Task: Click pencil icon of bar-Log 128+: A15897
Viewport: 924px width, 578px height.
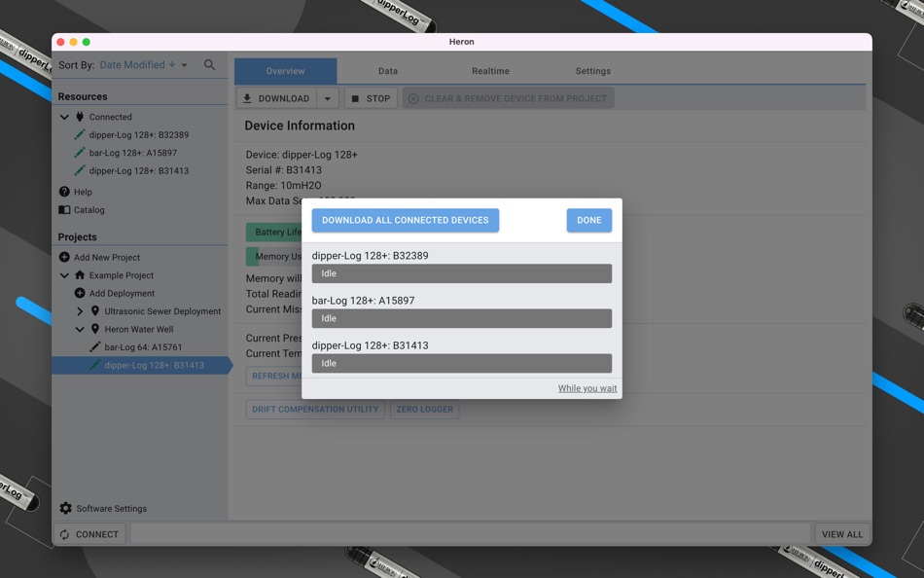Action: (80, 153)
